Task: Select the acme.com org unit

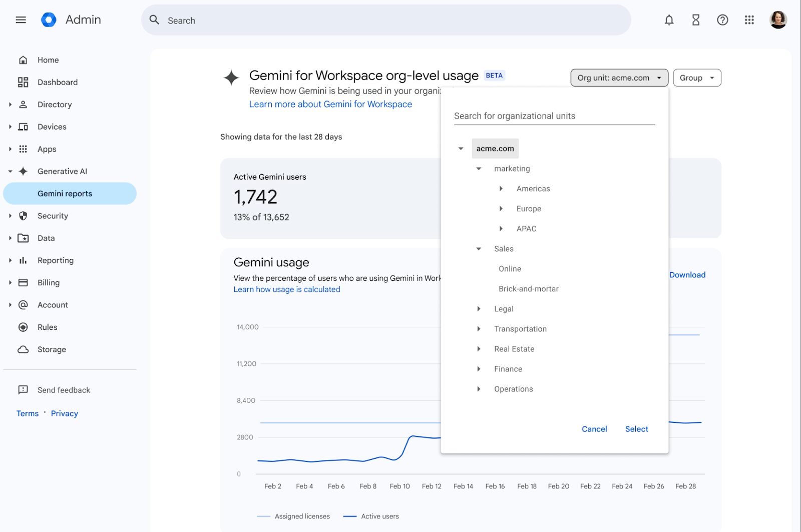Action: 495,149
